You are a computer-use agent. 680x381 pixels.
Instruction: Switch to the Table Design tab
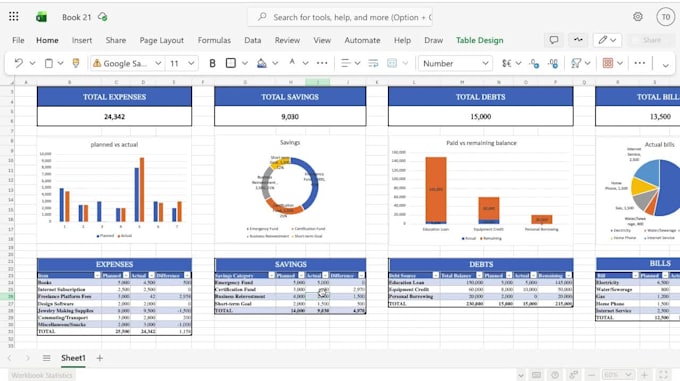pos(480,40)
